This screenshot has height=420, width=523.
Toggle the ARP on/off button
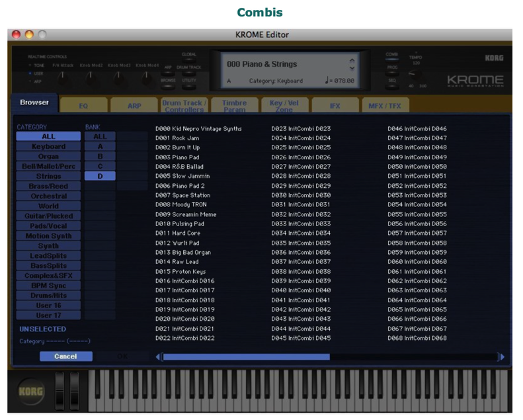(168, 73)
